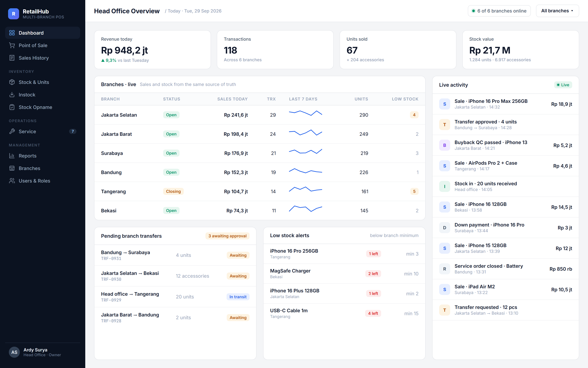Click the Branches store icon

[12, 168]
